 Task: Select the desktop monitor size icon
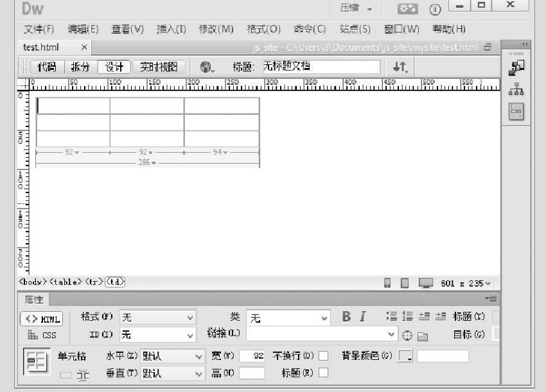[x=425, y=283]
